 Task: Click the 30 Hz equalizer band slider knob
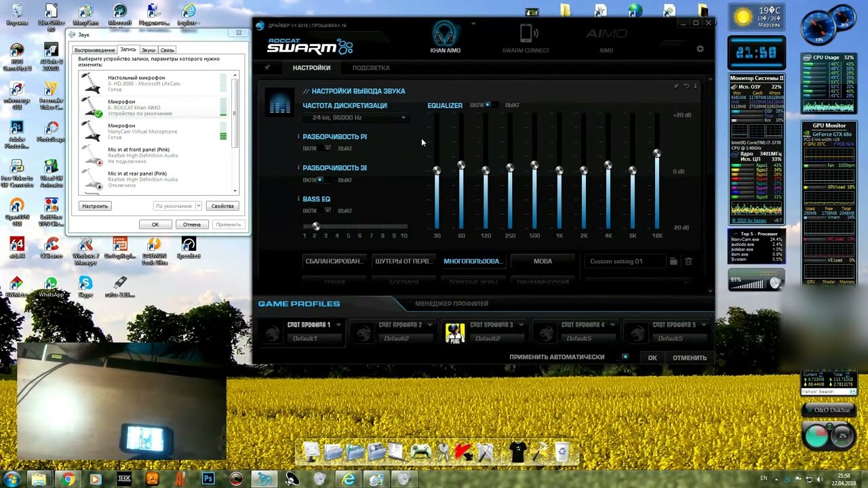click(x=437, y=170)
